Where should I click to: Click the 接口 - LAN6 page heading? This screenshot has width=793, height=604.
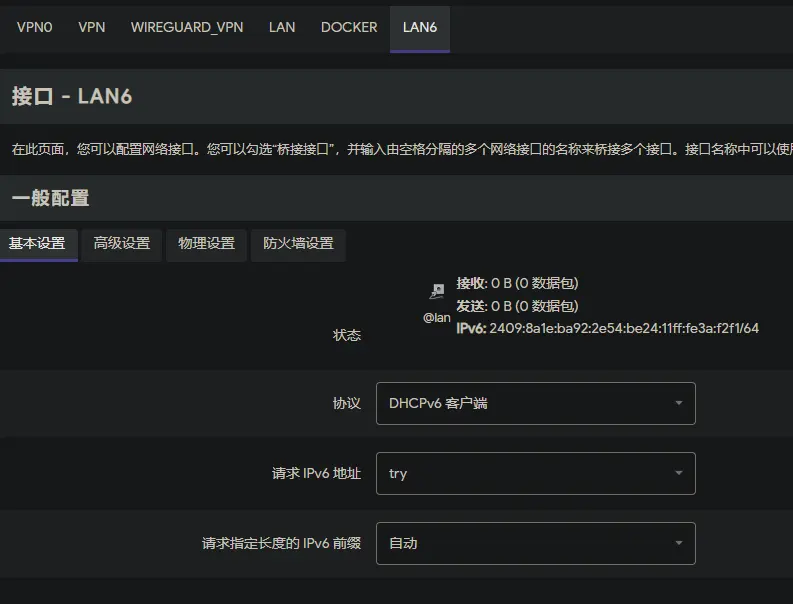[x=72, y=96]
